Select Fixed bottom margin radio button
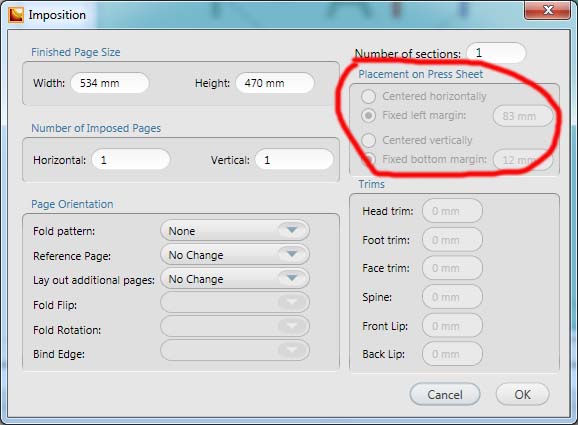Screen dimensions: 578x425 click(x=368, y=160)
